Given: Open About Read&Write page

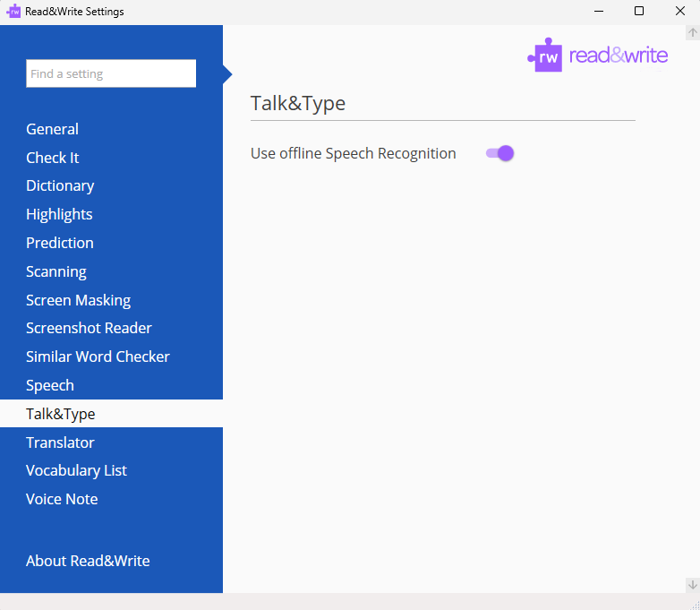Looking at the screenshot, I should [88, 562].
